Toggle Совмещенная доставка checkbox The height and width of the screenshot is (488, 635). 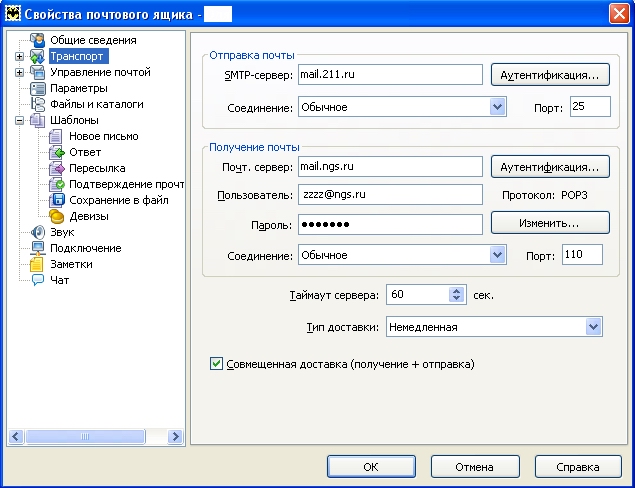(216, 364)
